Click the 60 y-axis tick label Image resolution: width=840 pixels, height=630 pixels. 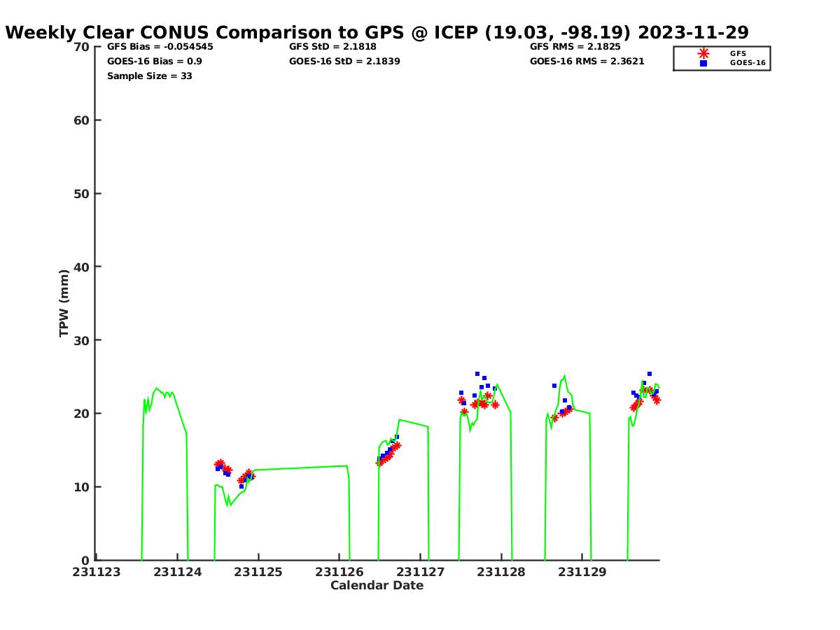click(82, 120)
